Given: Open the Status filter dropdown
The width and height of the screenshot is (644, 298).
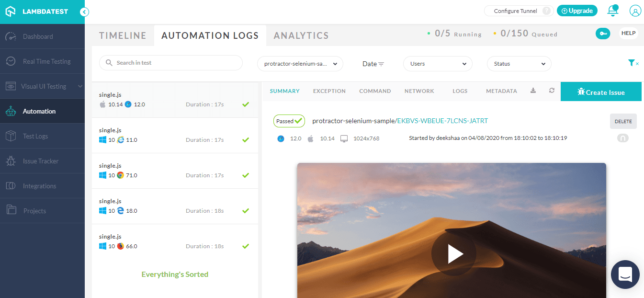Looking at the screenshot, I should tap(519, 63).
